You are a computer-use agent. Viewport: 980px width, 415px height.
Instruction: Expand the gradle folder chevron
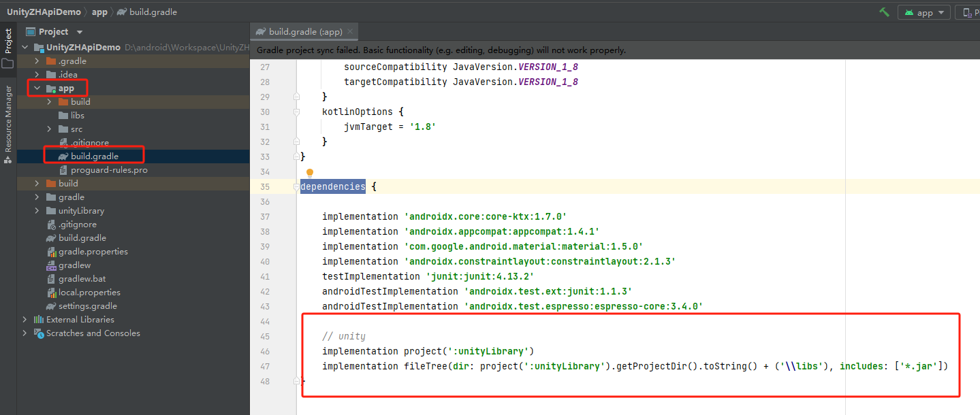pyautogui.click(x=37, y=197)
